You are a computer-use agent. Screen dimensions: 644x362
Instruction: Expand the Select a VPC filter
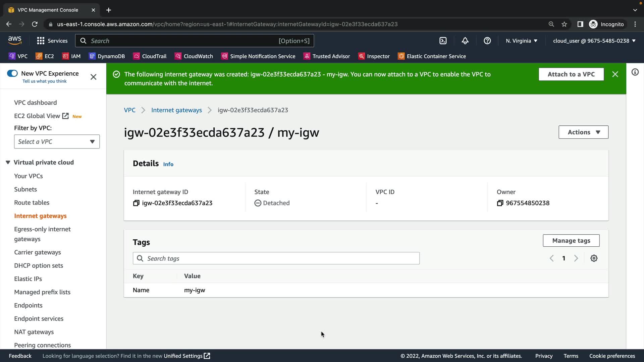click(57, 142)
